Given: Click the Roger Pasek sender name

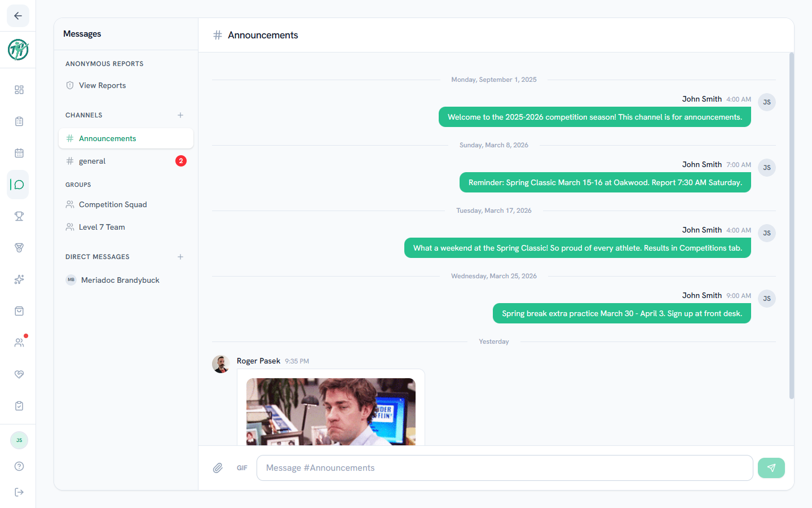Looking at the screenshot, I should pos(258,361).
